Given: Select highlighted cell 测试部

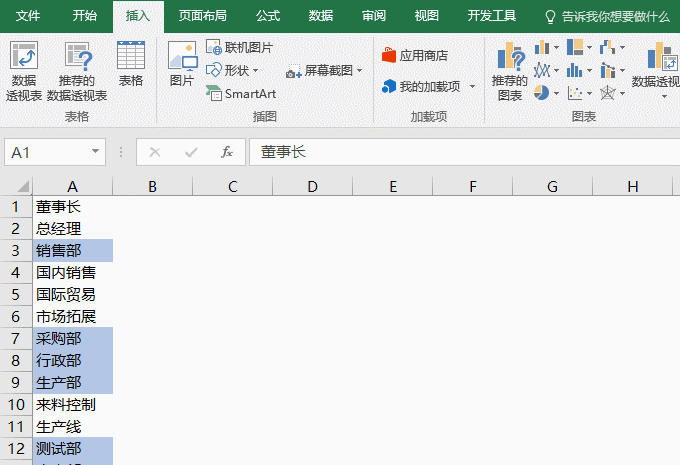Looking at the screenshot, I should click(x=72, y=449).
